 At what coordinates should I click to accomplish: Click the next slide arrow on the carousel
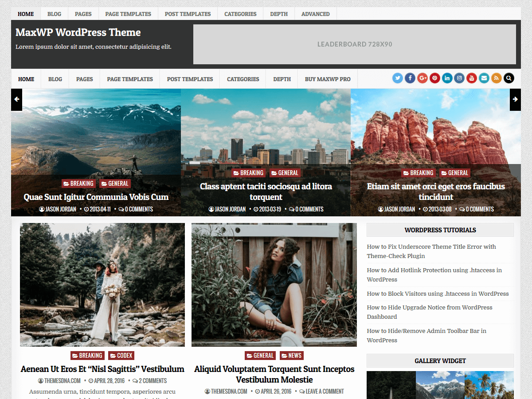click(515, 99)
